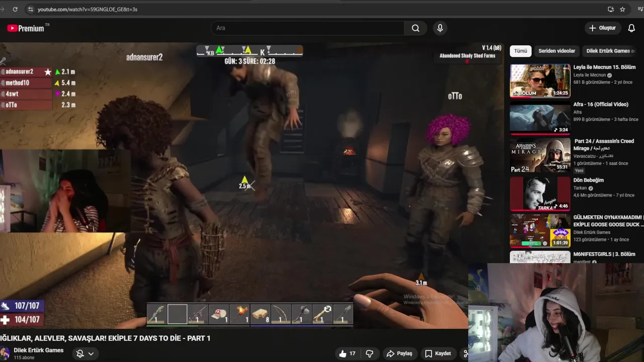The image size is (644, 362).
Task: Switch to the Seriden videolar chip
Action: click(x=556, y=51)
